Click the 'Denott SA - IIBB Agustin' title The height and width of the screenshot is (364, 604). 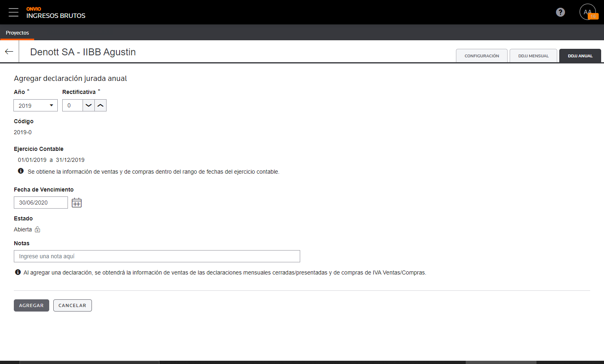[83, 52]
